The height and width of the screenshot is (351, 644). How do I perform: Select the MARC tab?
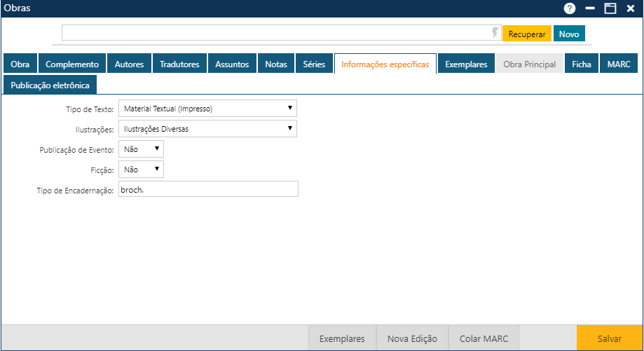click(x=619, y=64)
